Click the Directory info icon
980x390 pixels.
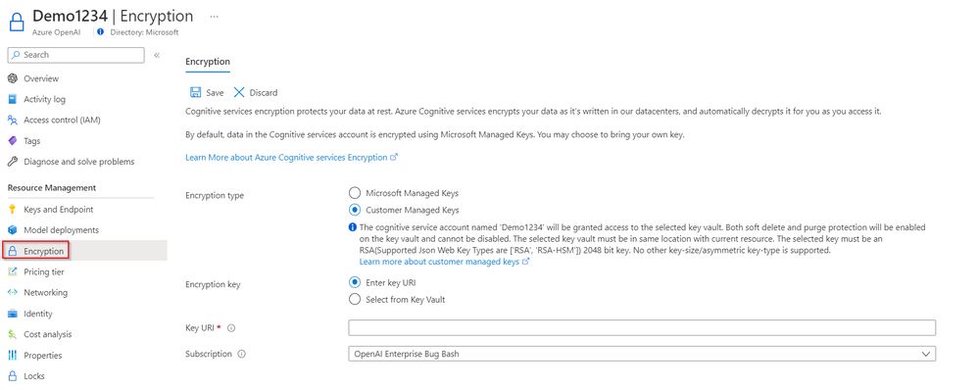pyautogui.click(x=101, y=32)
